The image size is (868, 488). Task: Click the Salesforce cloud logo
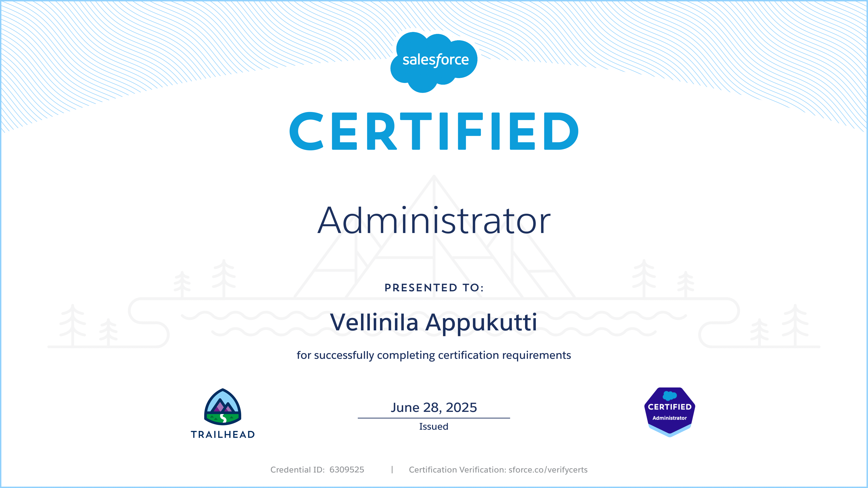434,62
